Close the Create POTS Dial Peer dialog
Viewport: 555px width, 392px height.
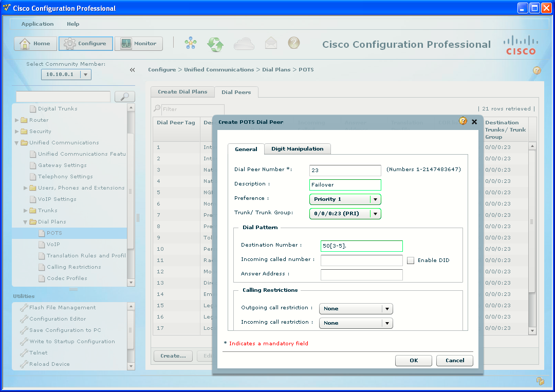point(474,122)
